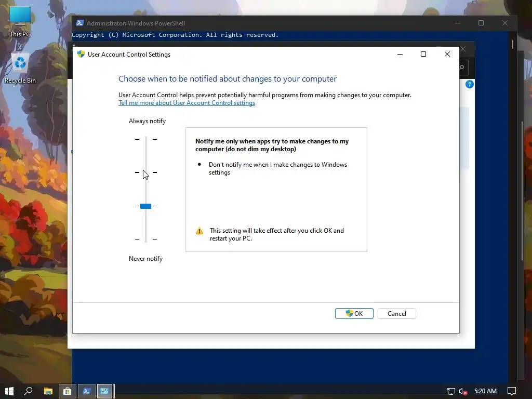Open Microsoft Store from taskbar
The image size is (532, 399).
click(67, 391)
